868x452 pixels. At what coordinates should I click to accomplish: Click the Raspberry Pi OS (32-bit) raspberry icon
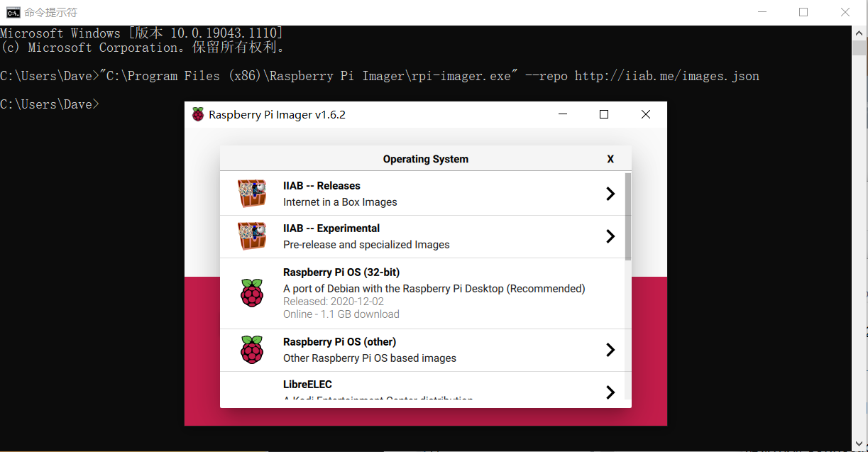point(252,293)
